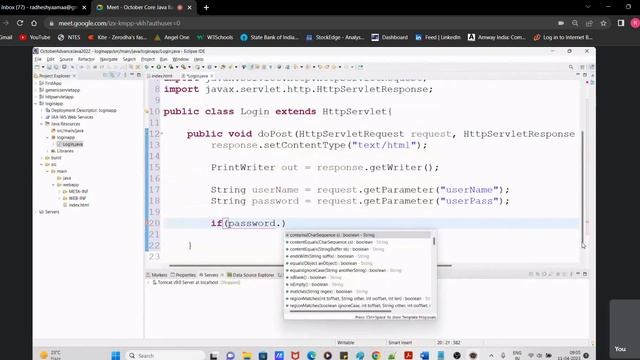Image resolution: width=640 pixels, height=360 pixels.
Task: Click the Debug toolbar icon
Action: point(147,67)
